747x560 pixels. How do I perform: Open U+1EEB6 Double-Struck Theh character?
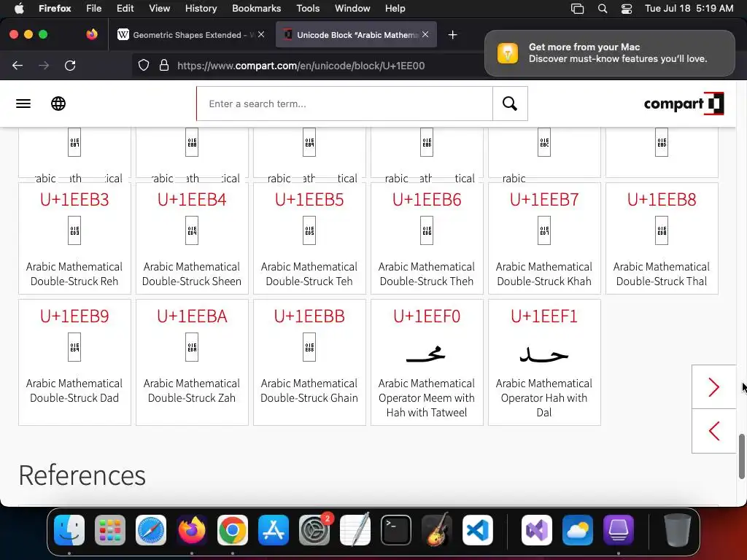tap(427, 238)
